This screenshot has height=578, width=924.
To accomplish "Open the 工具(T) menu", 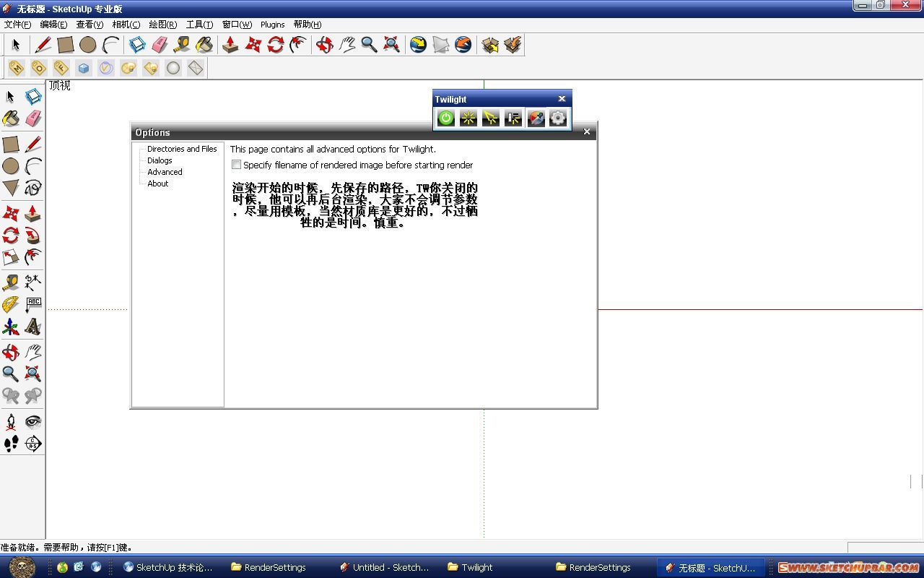I will [x=199, y=25].
